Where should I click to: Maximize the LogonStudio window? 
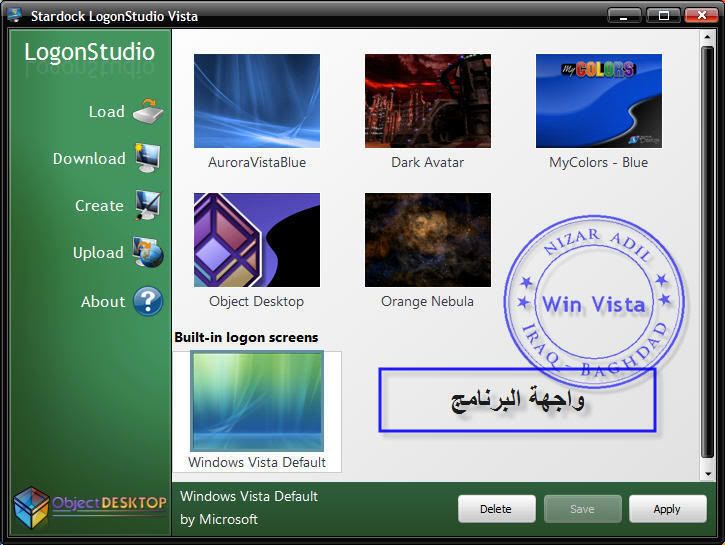click(663, 15)
